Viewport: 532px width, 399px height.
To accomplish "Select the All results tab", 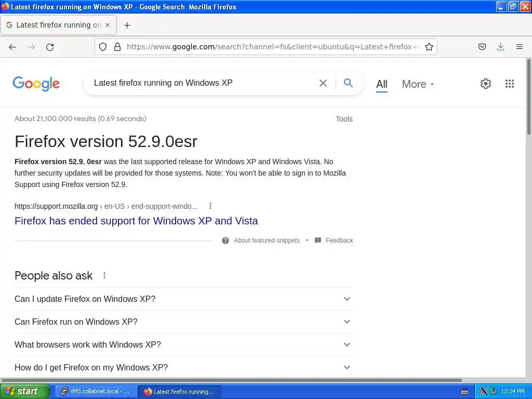I will (x=382, y=84).
